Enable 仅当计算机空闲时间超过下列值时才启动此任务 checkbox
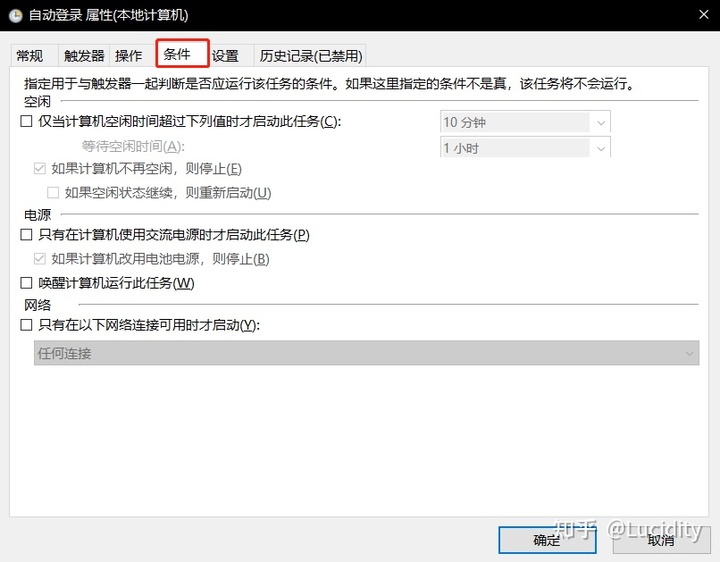720x562 pixels. point(27,121)
